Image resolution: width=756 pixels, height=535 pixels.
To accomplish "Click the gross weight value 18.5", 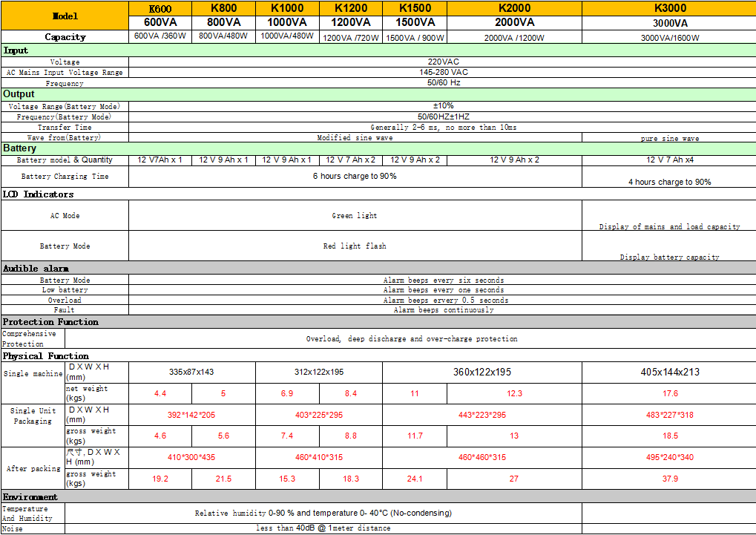I will [x=670, y=436].
